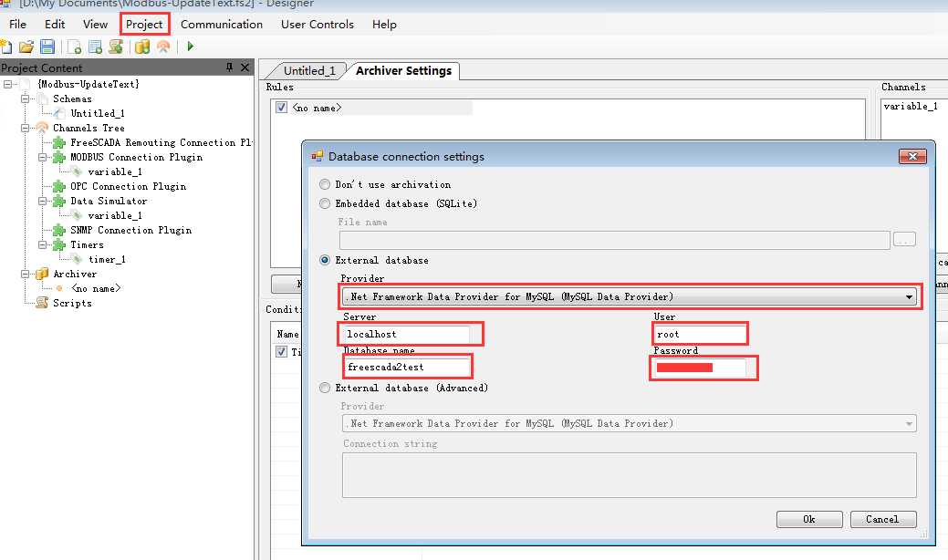
Task: Click the tag icon of variable_1 under MODBUS
Action: pyautogui.click(x=77, y=171)
